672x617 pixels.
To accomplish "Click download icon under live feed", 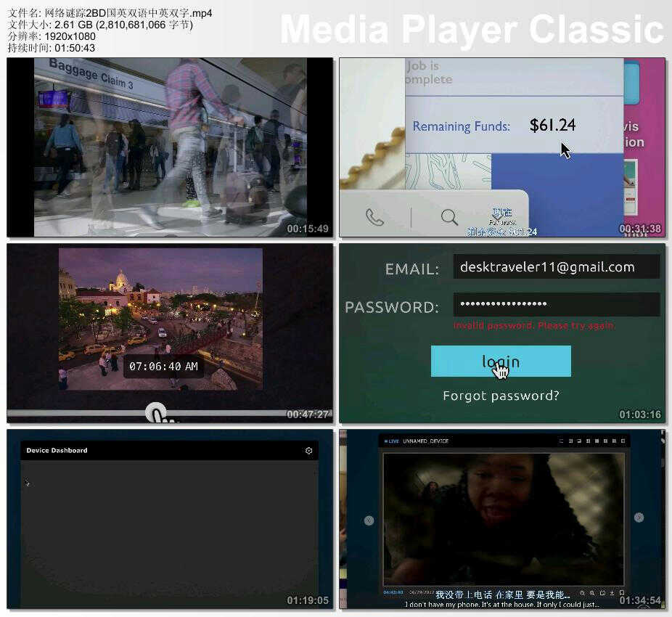I will coord(612,593).
